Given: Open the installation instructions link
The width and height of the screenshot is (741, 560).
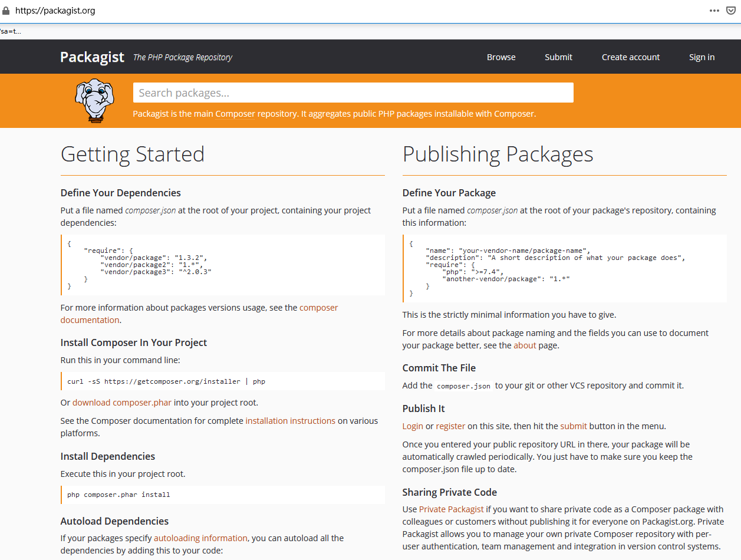Looking at the screenshot, I should tap(290, 421).
